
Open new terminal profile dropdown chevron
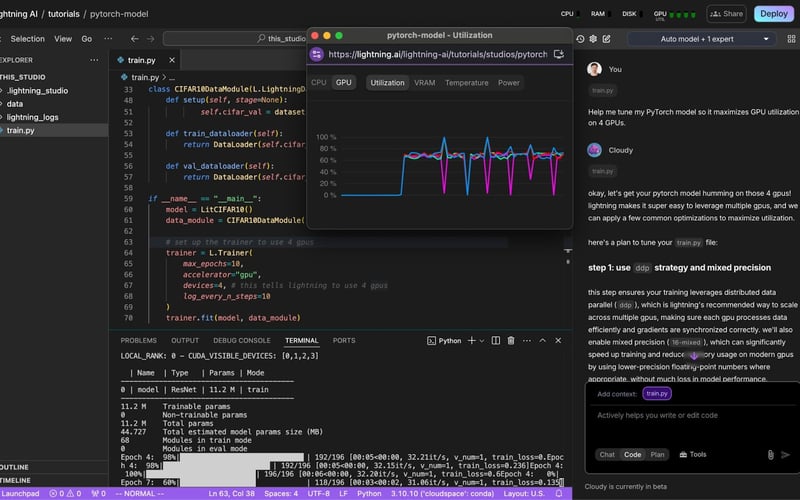tap(482, 341)
